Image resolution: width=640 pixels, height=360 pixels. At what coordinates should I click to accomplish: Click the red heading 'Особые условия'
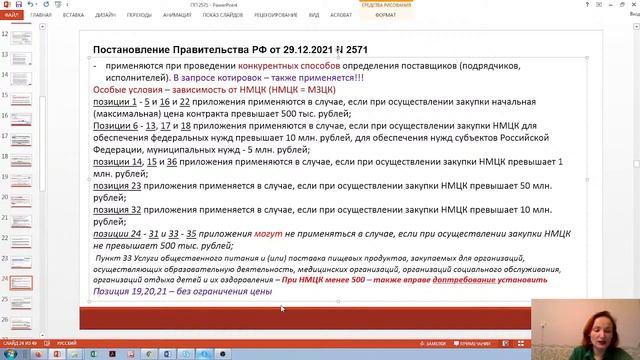[127, 90]
